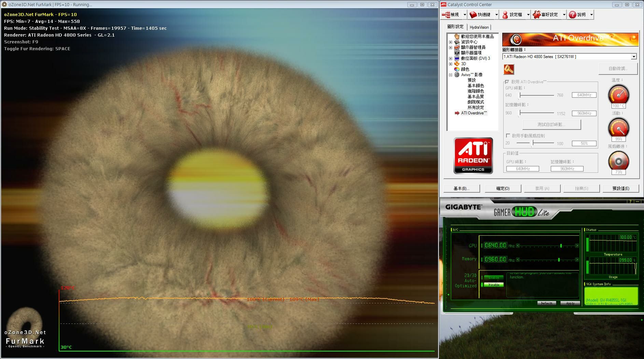Click the 快速鍵 (Hotkeys) toolbar icon
This screenshot has width=644, height=359.
[x=473, y=15]
